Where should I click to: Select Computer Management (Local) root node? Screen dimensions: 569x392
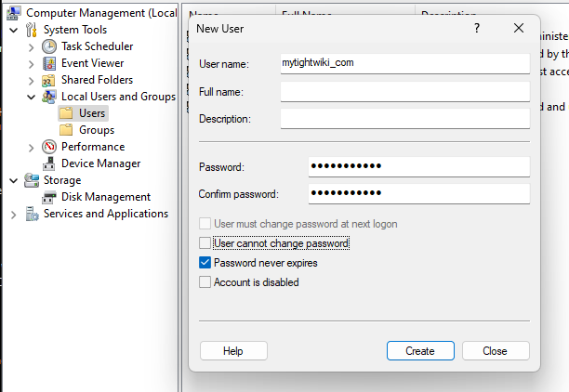[91, 13]
